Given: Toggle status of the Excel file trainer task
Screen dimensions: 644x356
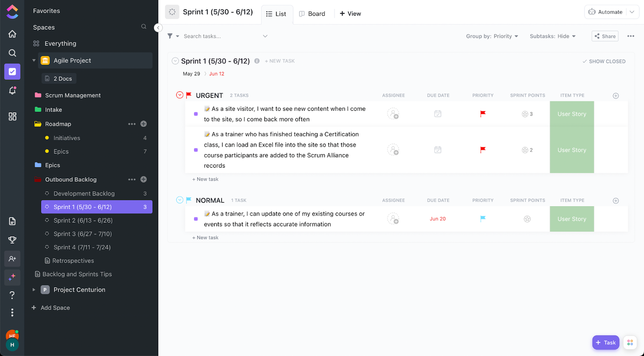Looking at the screenshot, I should tap(196, 150).
